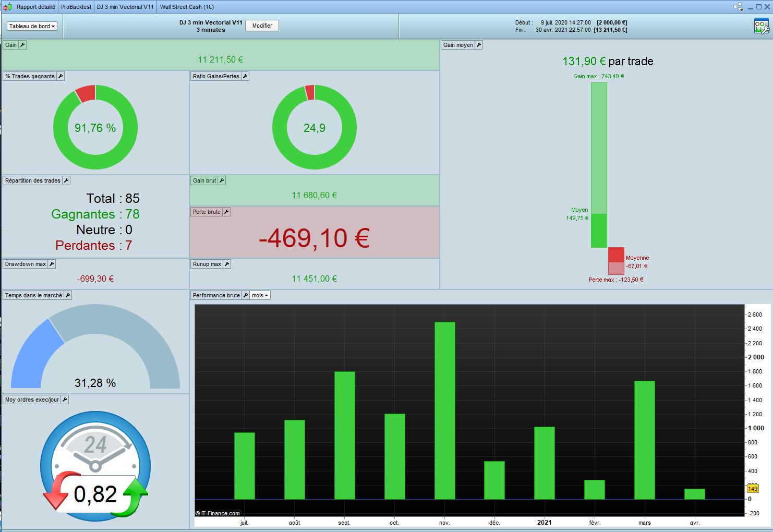Open the Performance brute wrench settings
This screenshot has height=532, width=773.
(x=246, y=295)
